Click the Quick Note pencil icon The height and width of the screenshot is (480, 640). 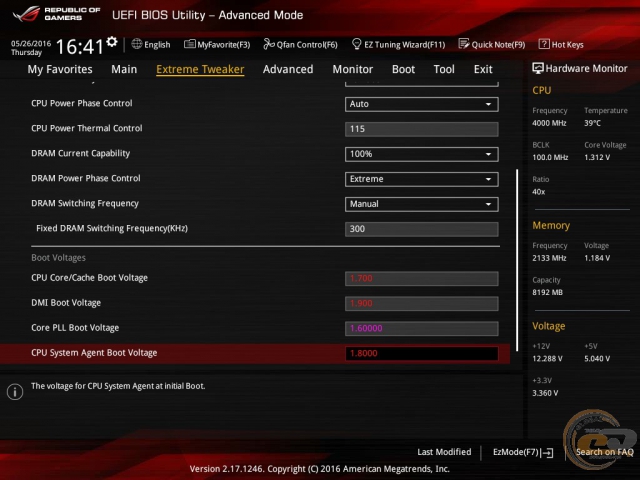(x=464, y=44)
